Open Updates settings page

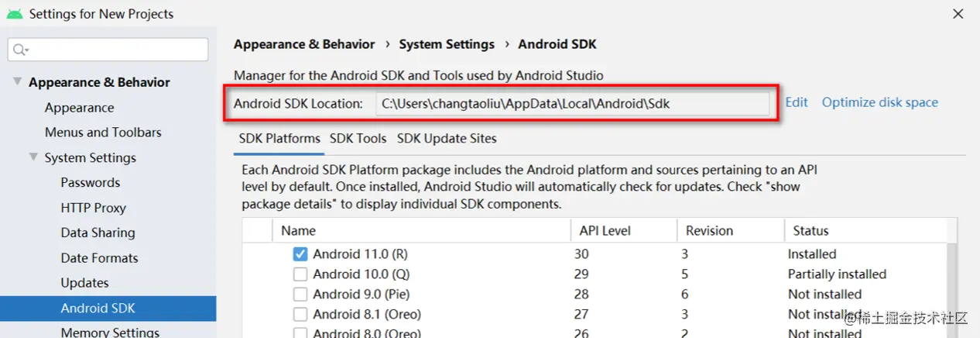[x=84, y=283]
